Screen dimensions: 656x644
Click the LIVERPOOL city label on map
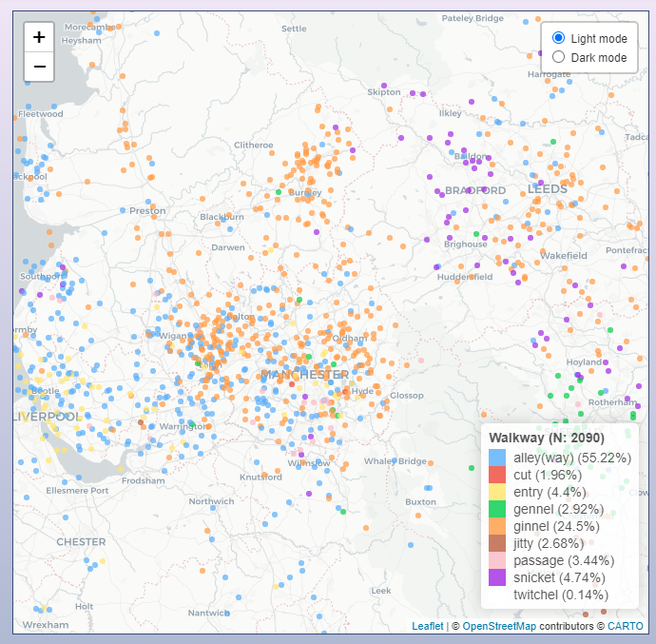click(46, 417)
